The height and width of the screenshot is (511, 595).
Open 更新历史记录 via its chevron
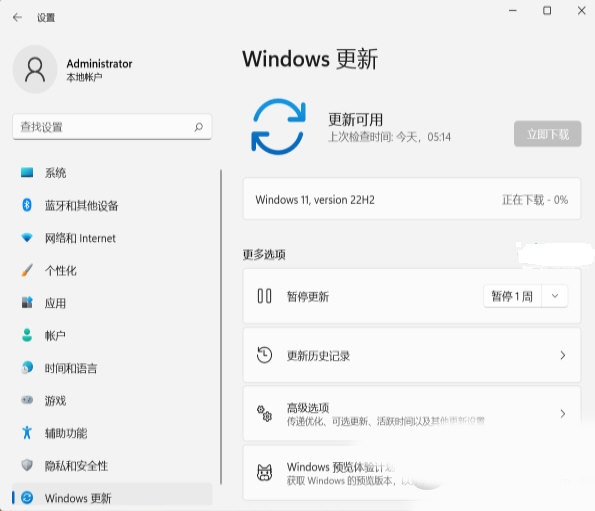pyautogui.click(x=563, y=355)
